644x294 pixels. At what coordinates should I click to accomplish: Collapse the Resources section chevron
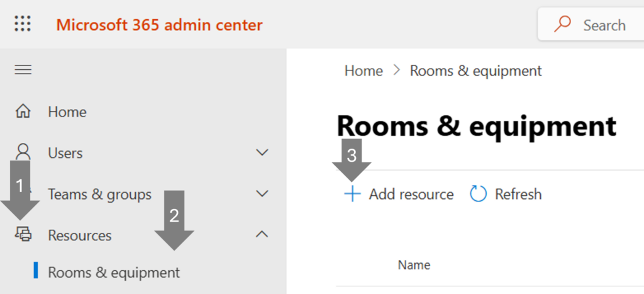click(262, 235)
